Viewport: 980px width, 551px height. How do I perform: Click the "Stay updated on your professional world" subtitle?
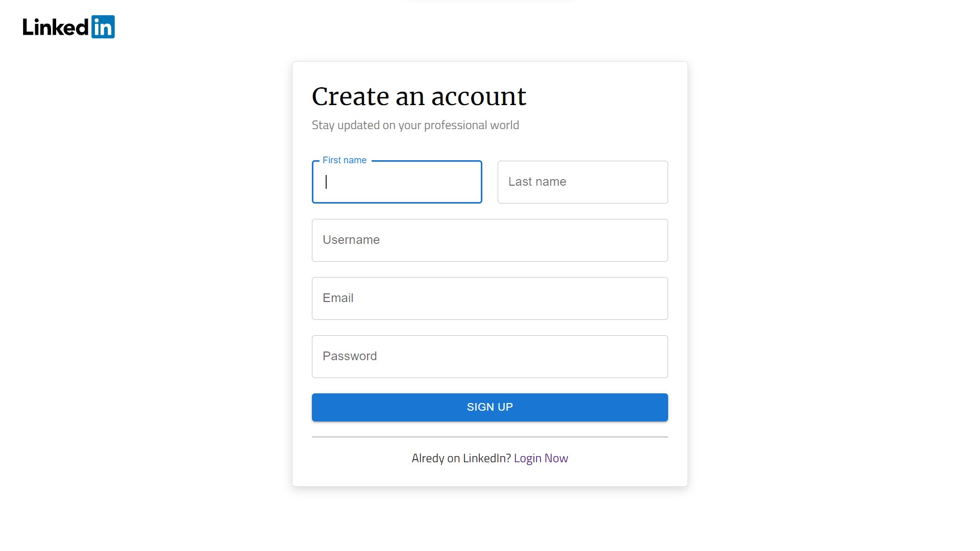tap(415, 125)
